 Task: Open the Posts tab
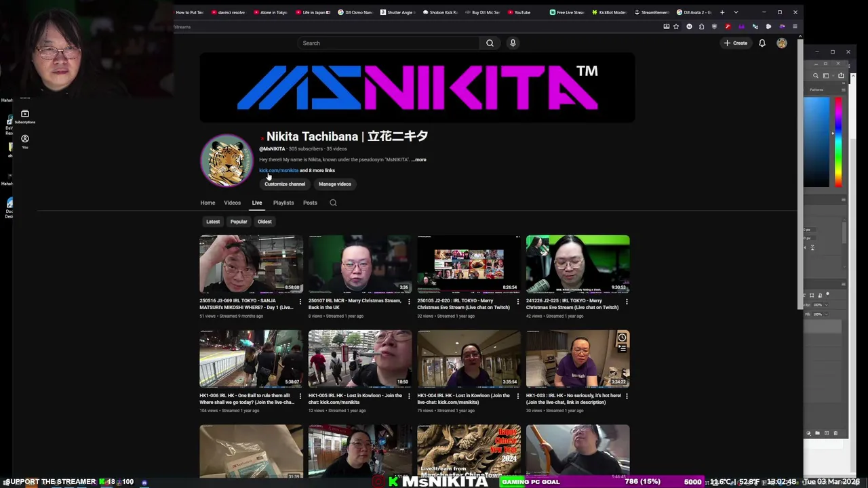pos(310,203)
